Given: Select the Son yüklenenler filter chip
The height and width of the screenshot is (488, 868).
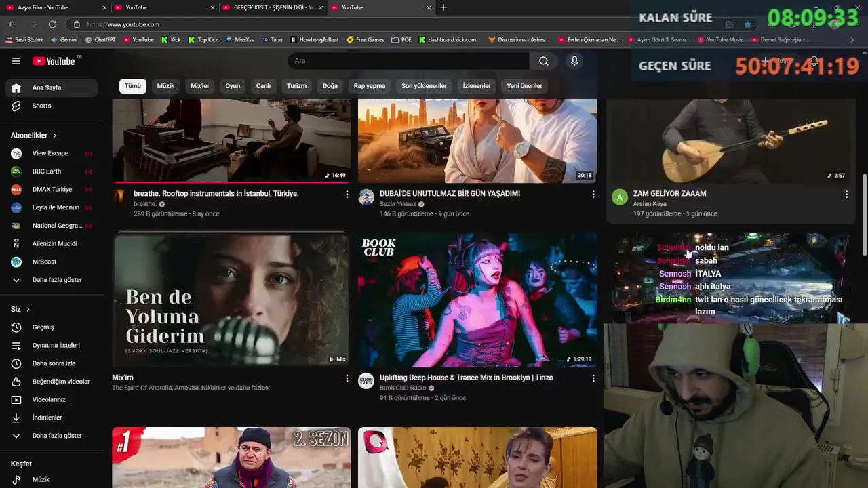Looking at the screenshot, I should pyautogui.click(x=424, y=86).
